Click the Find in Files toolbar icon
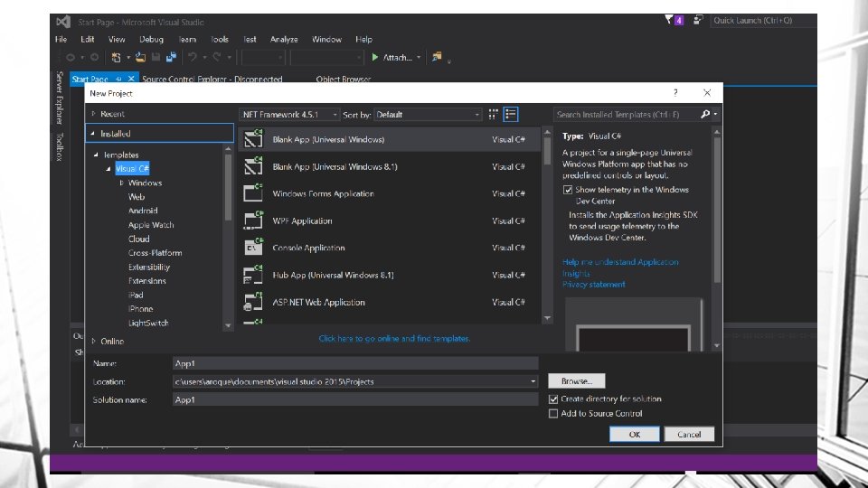 click(x=437, y=56)
